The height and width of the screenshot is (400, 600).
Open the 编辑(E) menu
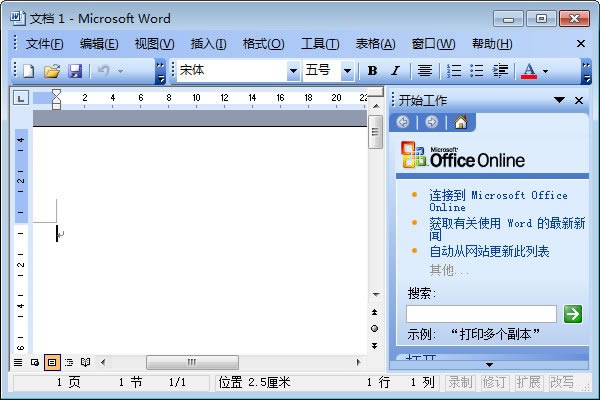point(99,44)
